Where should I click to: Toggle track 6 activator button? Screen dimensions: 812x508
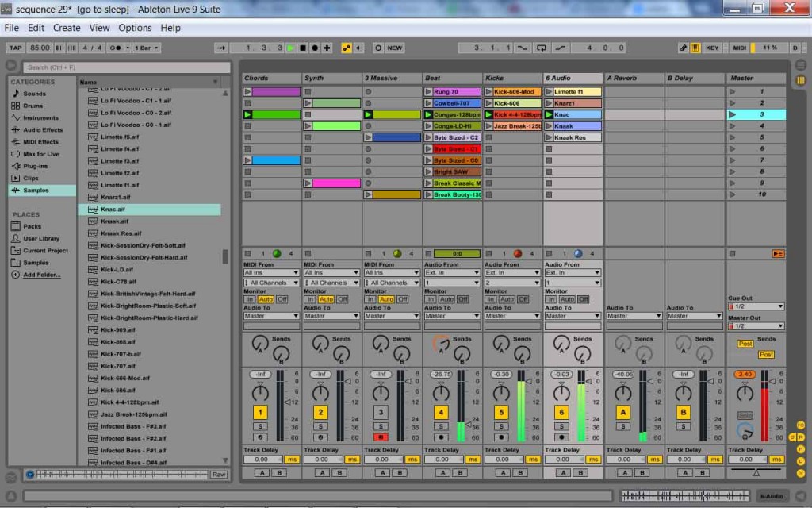tap(561, 412)
